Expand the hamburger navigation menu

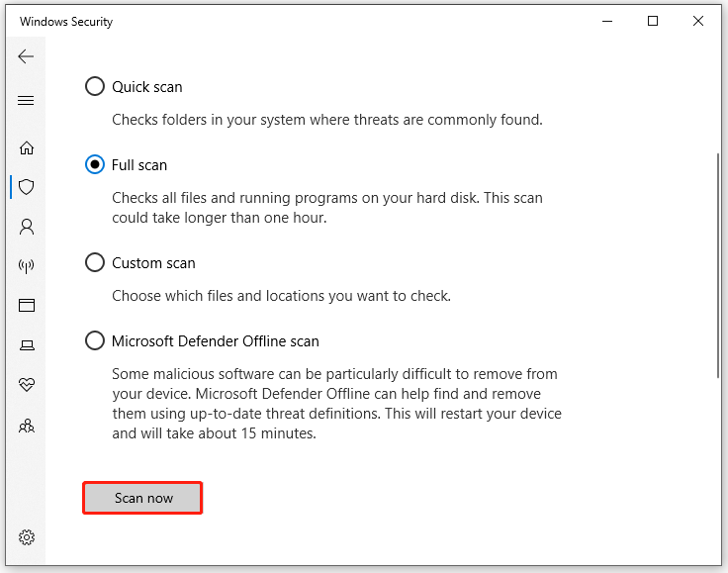coord(27,101)
